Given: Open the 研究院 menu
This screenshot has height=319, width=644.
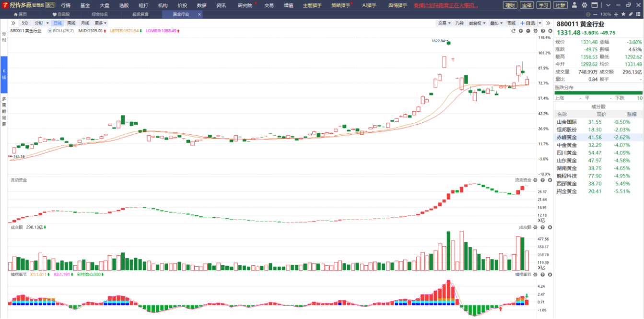Looking at the screenshot, I should pyautogui.click(x=245, y=5).
